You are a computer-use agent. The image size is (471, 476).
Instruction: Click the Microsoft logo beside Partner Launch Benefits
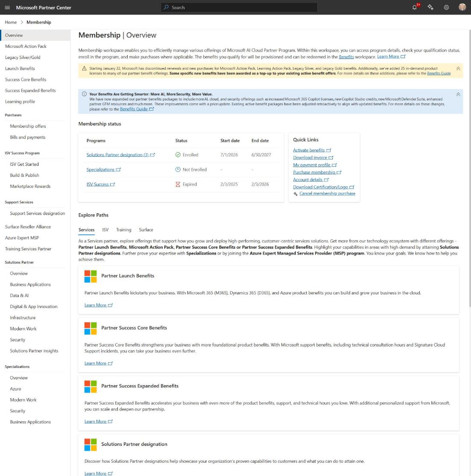coord(91,276)
